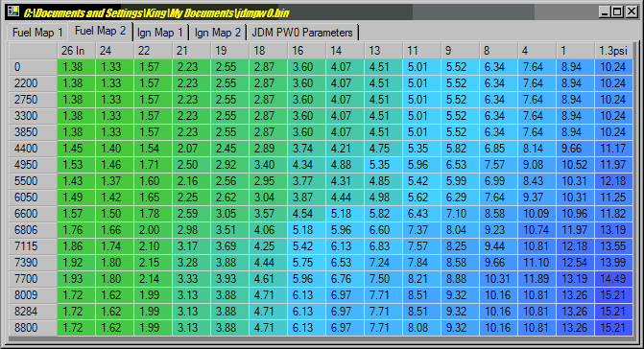The width and height of the screenshot is (644, 349).
Task: Select the cell with value 1.93
Action: [77, 279]
